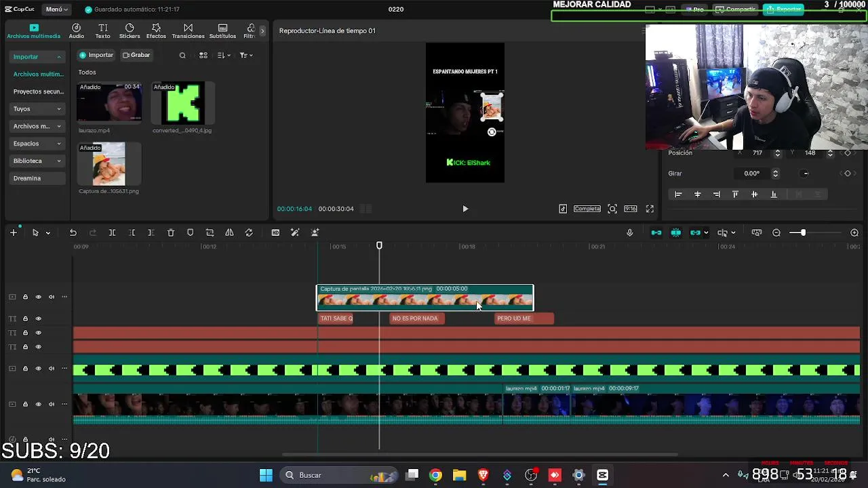
Task: Open the Efectos tab
Action: [x=156, y=30]
